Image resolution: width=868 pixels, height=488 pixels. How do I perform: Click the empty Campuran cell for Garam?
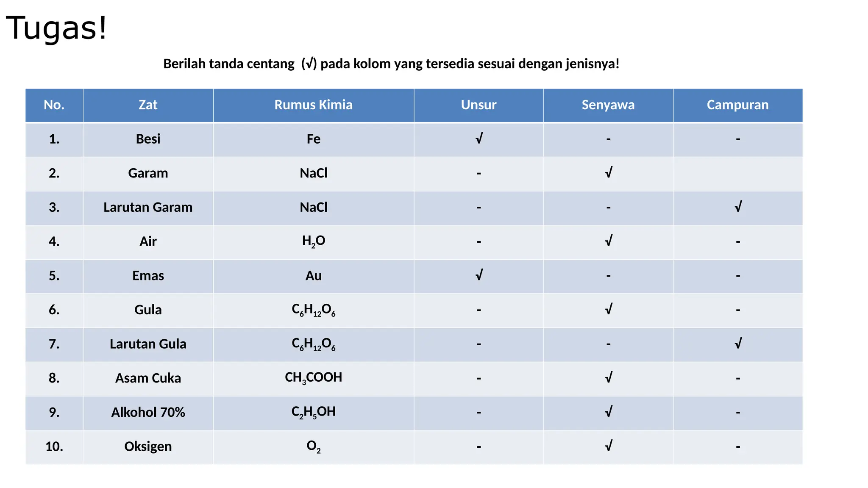(738, 174)
